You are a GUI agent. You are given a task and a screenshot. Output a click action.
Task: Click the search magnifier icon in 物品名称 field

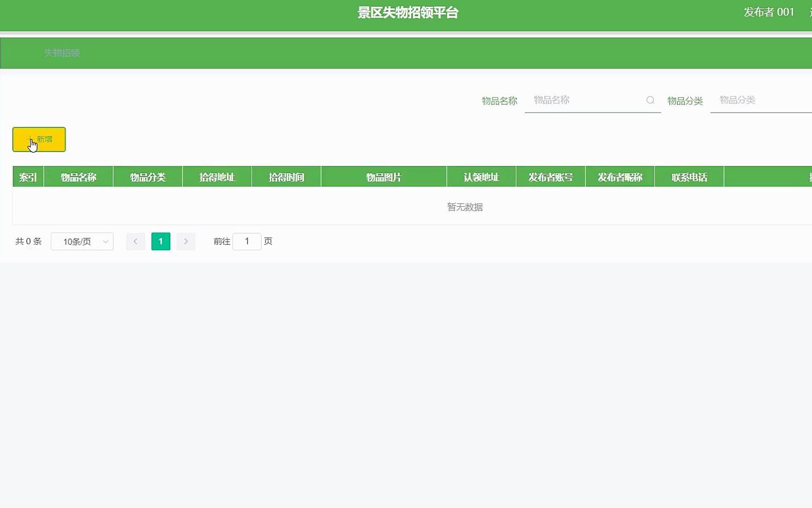click(650, 100)
